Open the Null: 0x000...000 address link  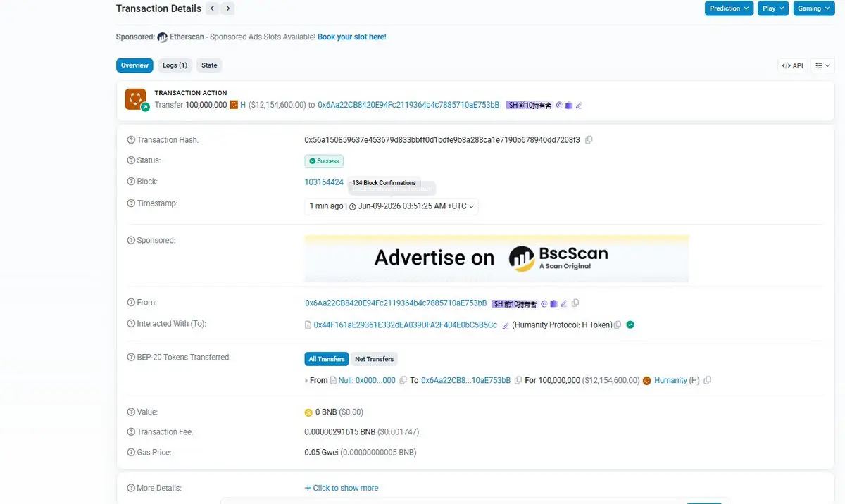point(367,380)
